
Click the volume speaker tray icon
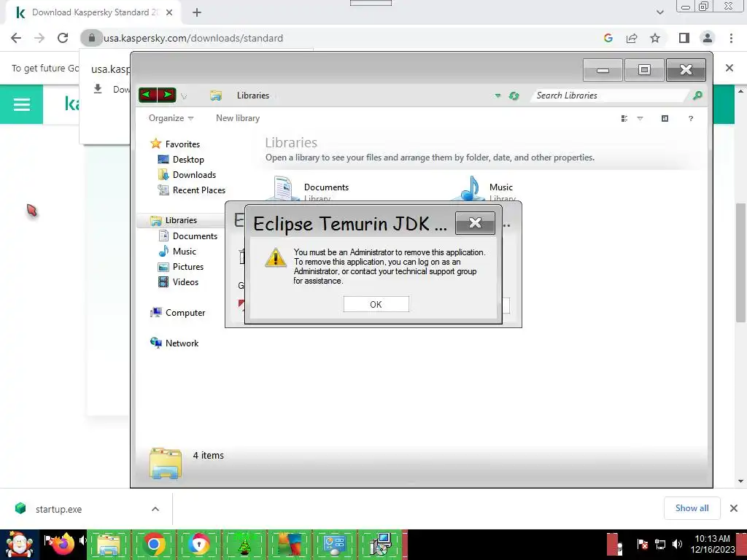(x=677, y=544)
